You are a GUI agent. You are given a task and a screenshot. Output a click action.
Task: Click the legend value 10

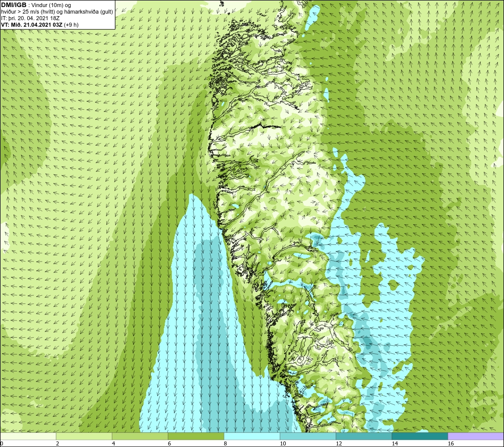283,443
